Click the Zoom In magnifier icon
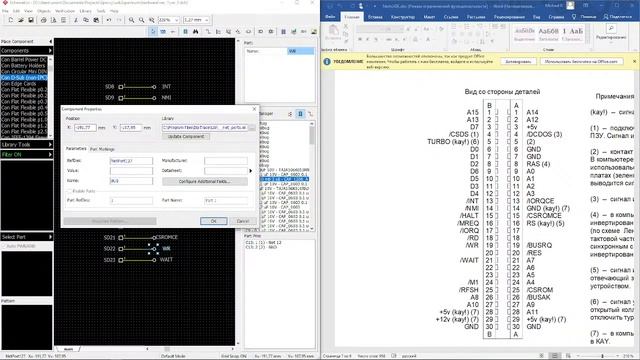640x360 pixels. pyautogui.click(x=131, y=20)
